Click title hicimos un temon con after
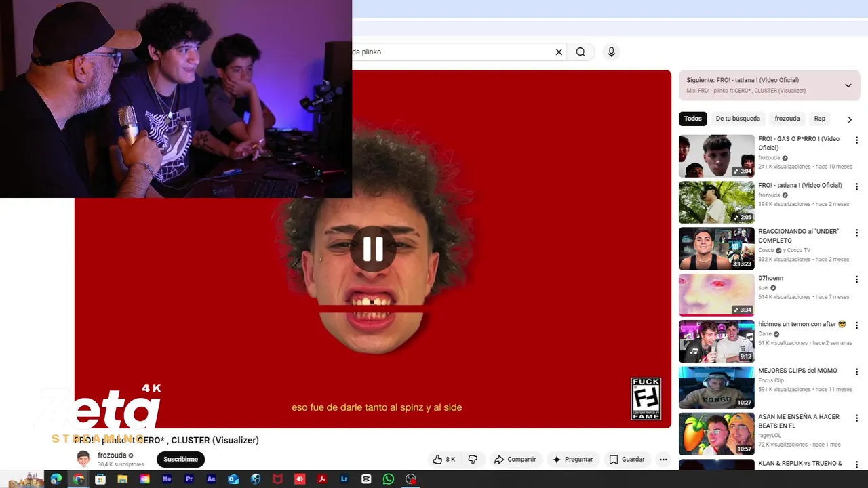868x488 pixels. click(802, 324)
